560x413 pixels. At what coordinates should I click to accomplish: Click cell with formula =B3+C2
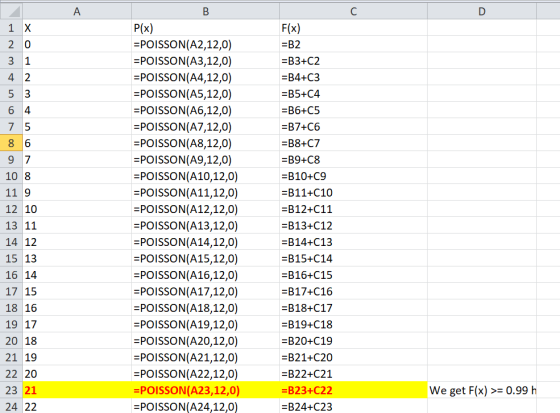(x=353, y=61)
